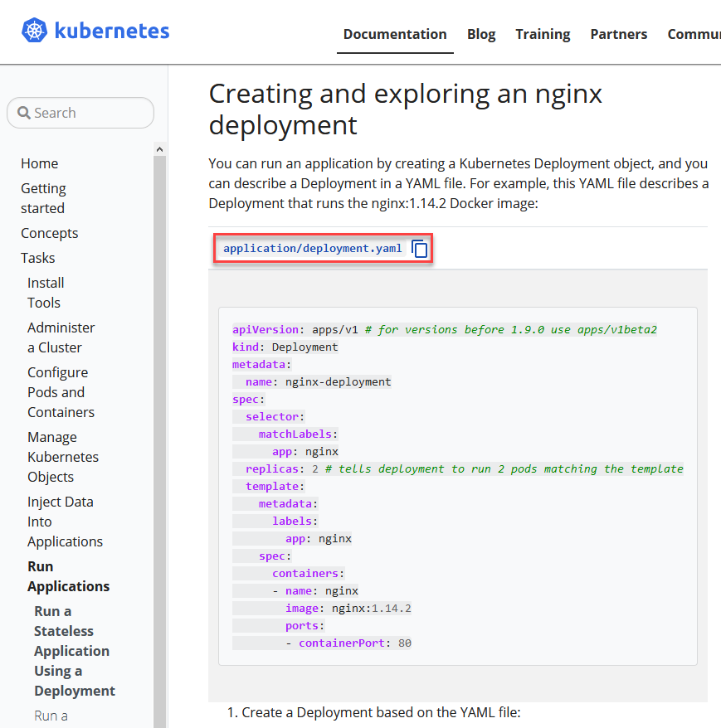Open the Partners tab
The height and width of the screenshot is (728, 721).
point(619,34)
